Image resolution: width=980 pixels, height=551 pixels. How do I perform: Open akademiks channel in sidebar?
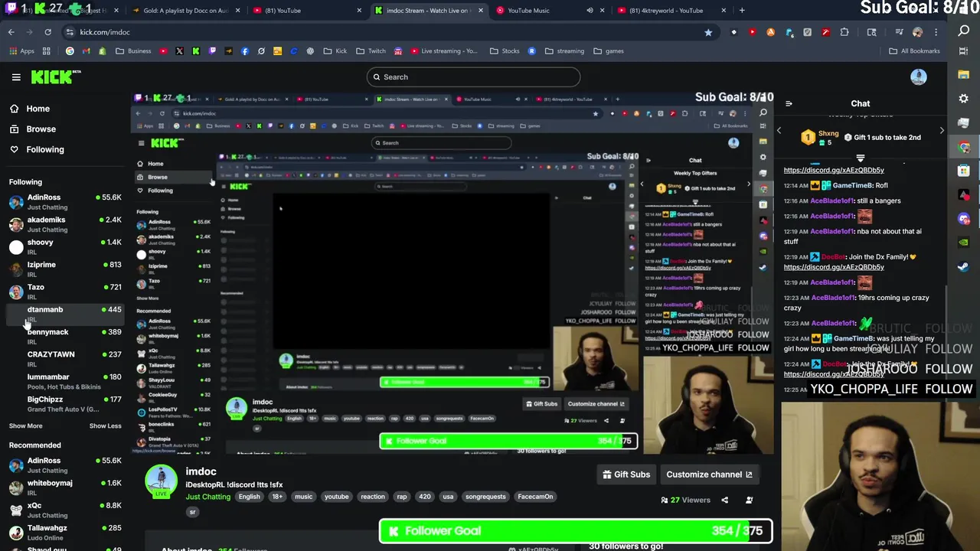coord(64,224)
